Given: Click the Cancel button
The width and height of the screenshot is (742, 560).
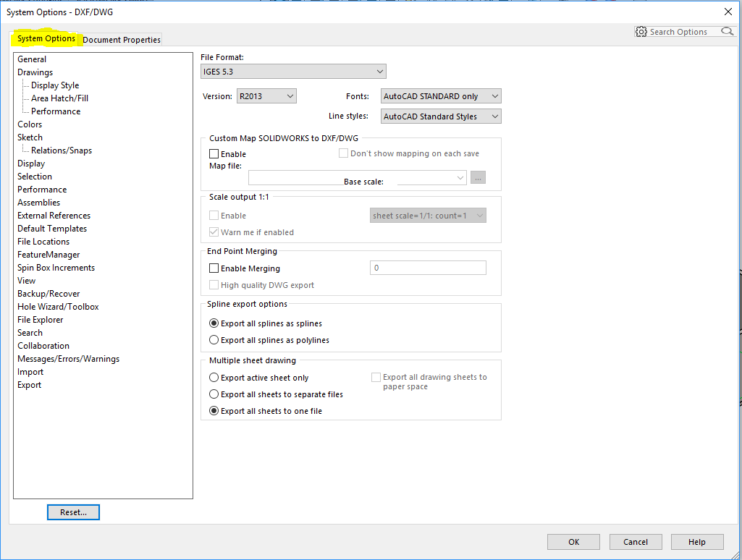Looking at the screenshot, I should click(x=636, y=542).
